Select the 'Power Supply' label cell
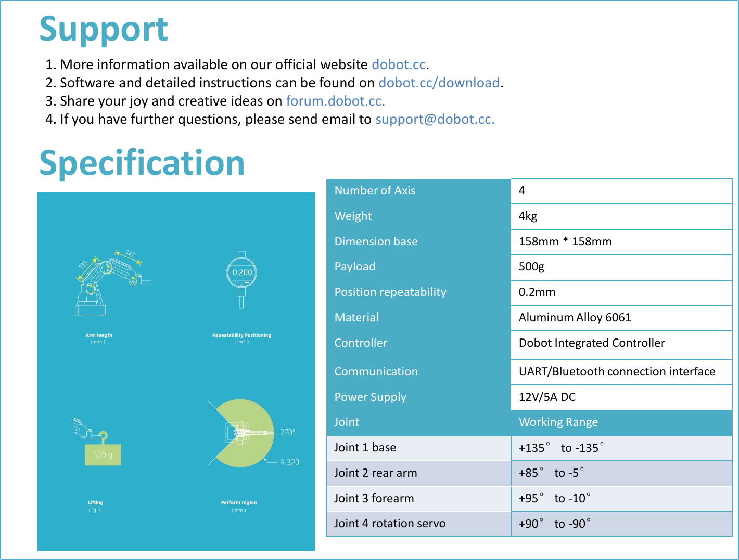This screenshot has height=560, width=739. tap(419, 397)
